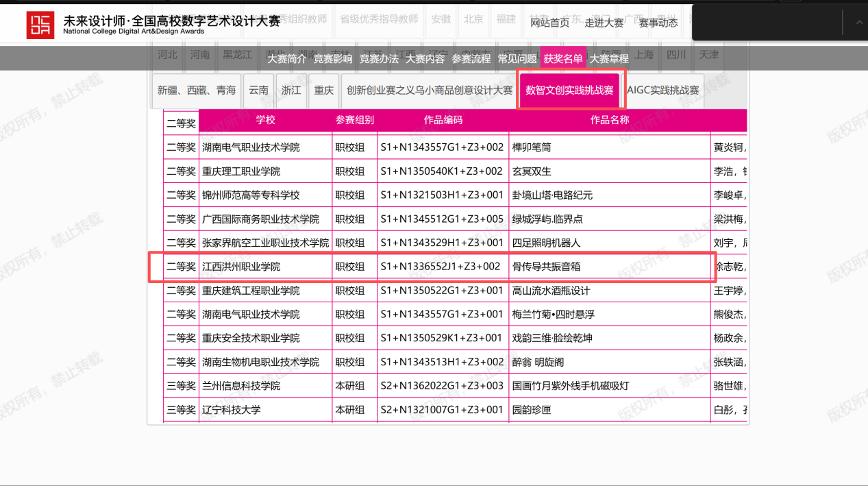Screen dimensions: 868x486
Task: Click the up chevron at top right
Action: pyautogui.click(x=859, y=23)
